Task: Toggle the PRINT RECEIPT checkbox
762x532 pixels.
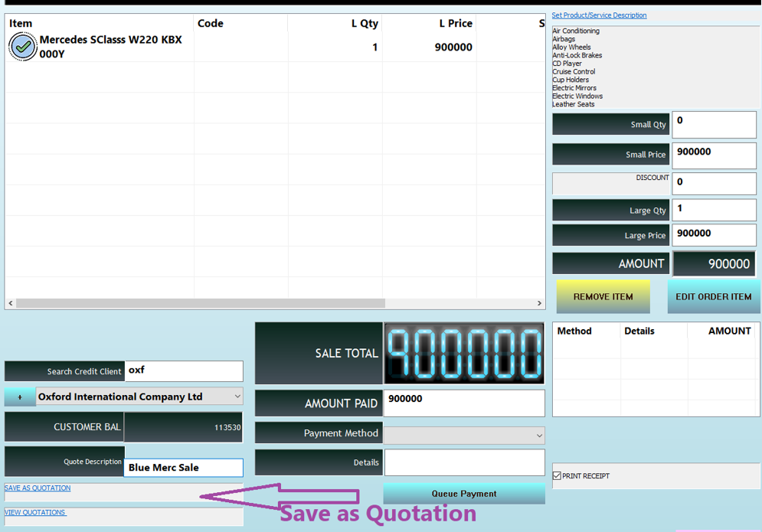Action: tap(556, 475)
